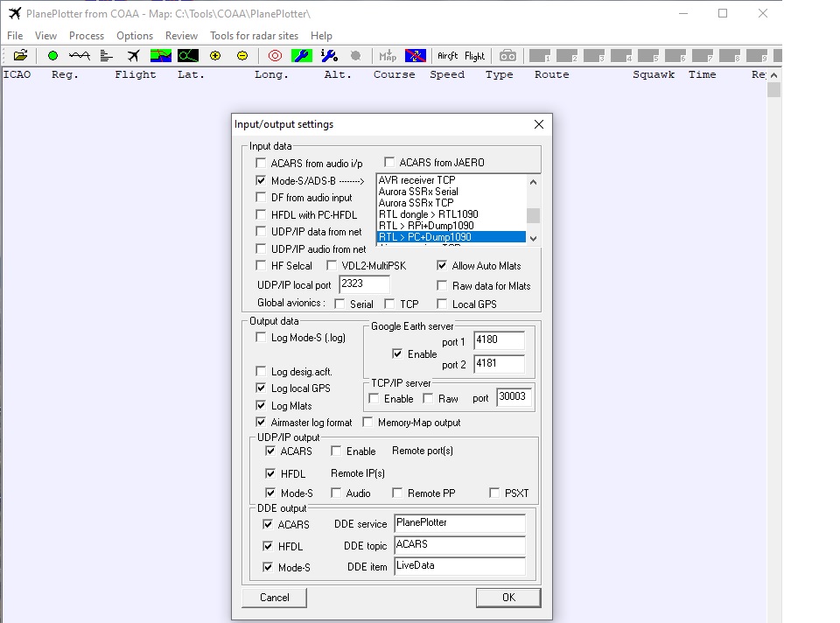Click the Aircft toolbar icon
This screenshot has width=840, height=623.
click(447, 56)
